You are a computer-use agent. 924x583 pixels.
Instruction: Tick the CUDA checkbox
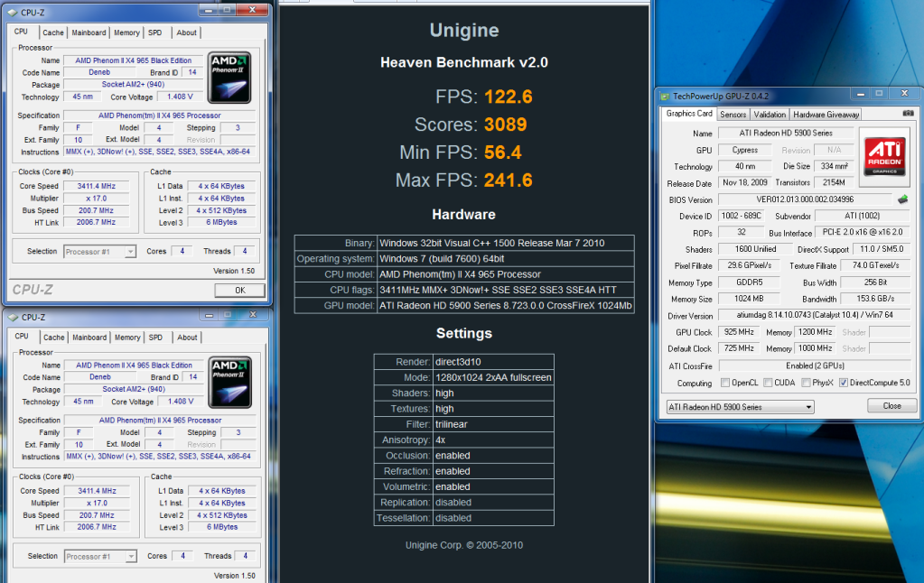click(768, 383)
